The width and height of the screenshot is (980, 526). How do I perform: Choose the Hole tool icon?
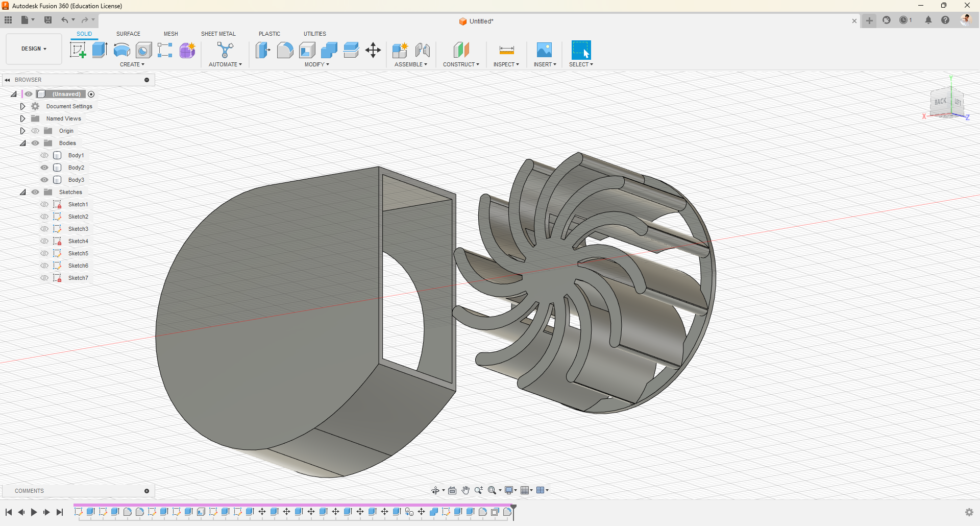(x=144, y=50)
